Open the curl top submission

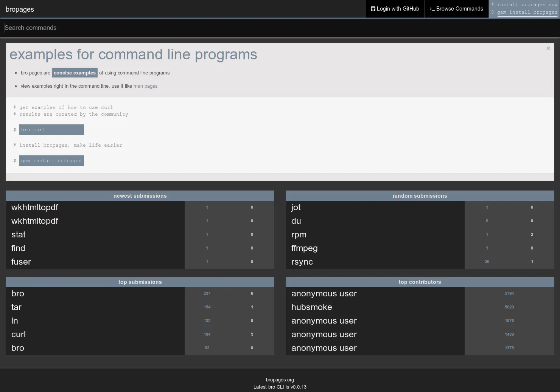(19, 334)
